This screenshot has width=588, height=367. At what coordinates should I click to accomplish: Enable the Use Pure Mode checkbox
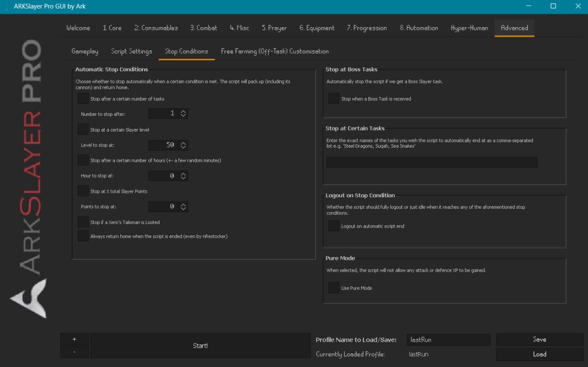pos(334,288)
